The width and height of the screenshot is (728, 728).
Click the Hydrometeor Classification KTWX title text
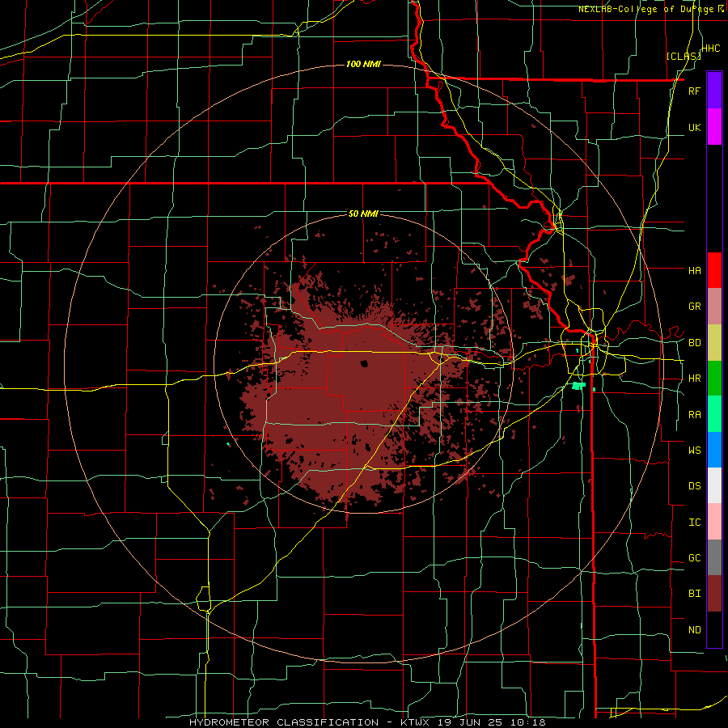(x=368, y=722)
